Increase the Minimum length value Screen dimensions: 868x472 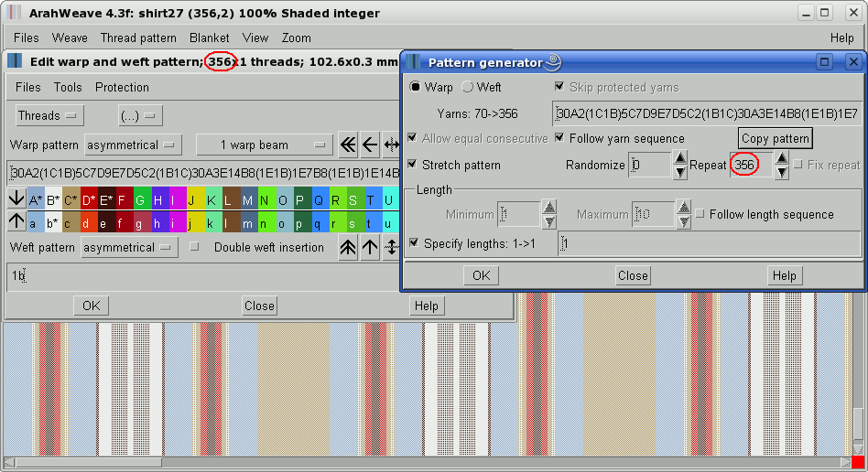pyautogui.click(x=549, y=208)
